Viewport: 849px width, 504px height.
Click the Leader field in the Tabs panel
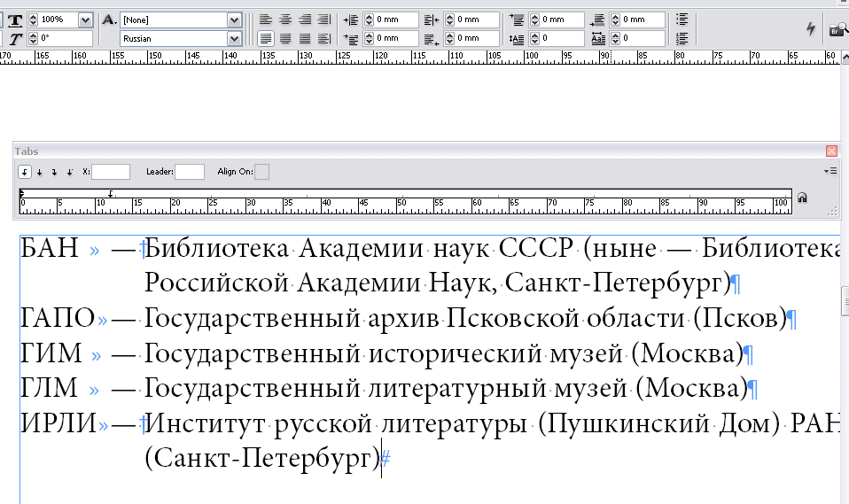pos(190,172)
